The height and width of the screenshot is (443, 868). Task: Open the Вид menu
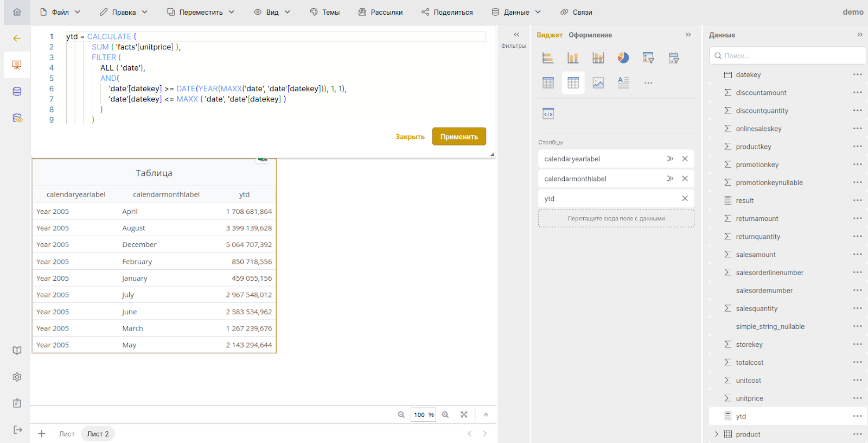272,12
